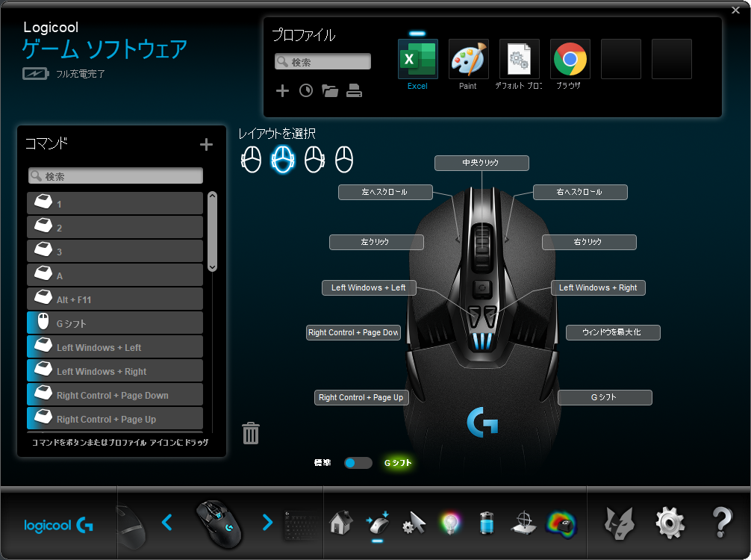
Task: Open settings gear icon
Action: 670,523
